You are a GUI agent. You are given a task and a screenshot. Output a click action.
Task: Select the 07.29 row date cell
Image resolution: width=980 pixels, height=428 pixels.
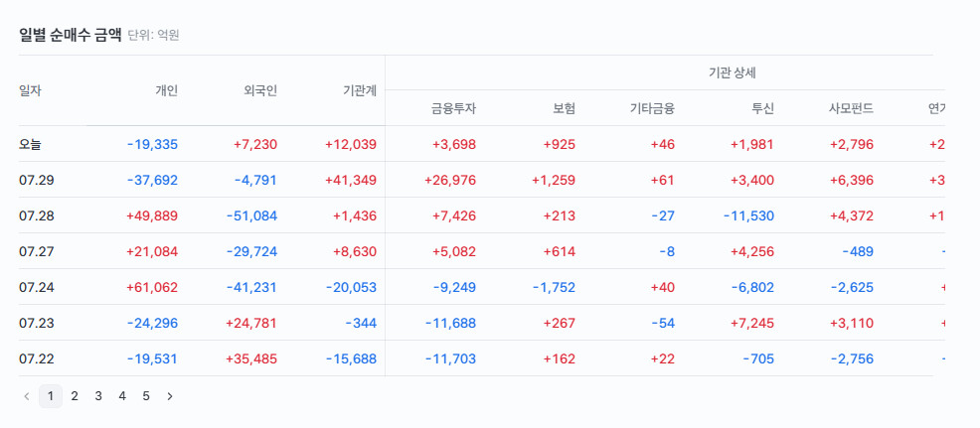(x=36, y=180)
